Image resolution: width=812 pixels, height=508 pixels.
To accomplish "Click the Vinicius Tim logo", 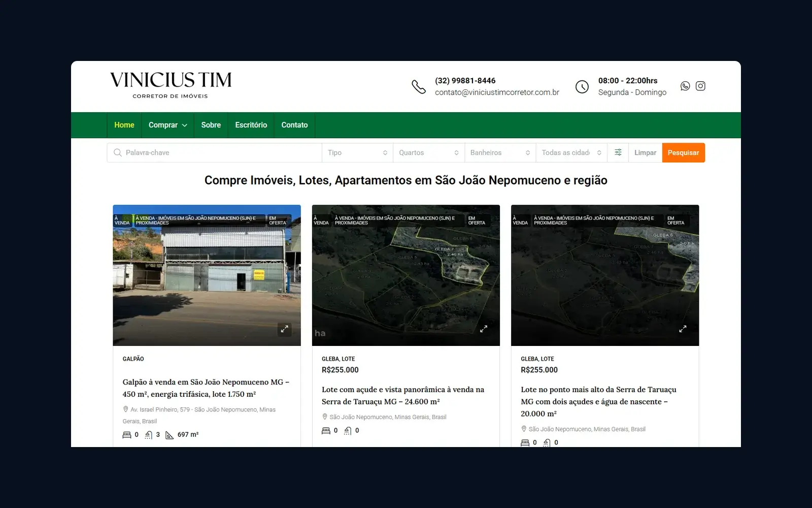I will [171, 85].
